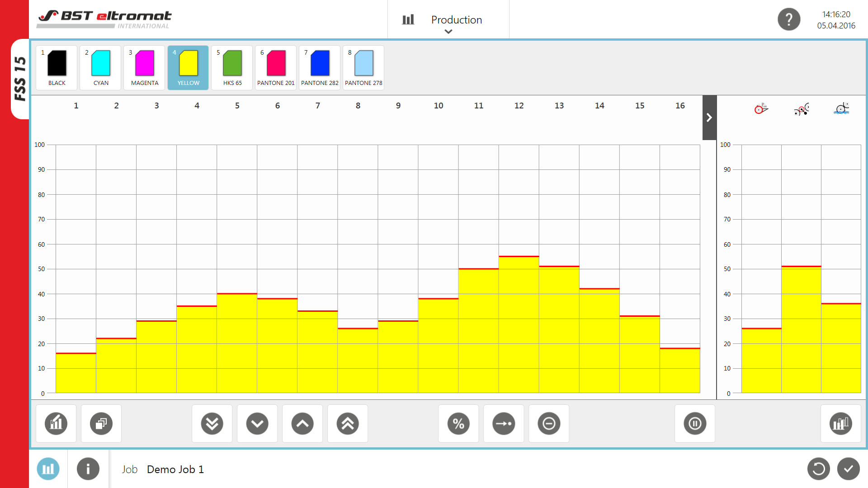Viewport: 868px width, 488px height.
Task: Click the copy pages icon in toolbar
Action: (x=101, y=423)
